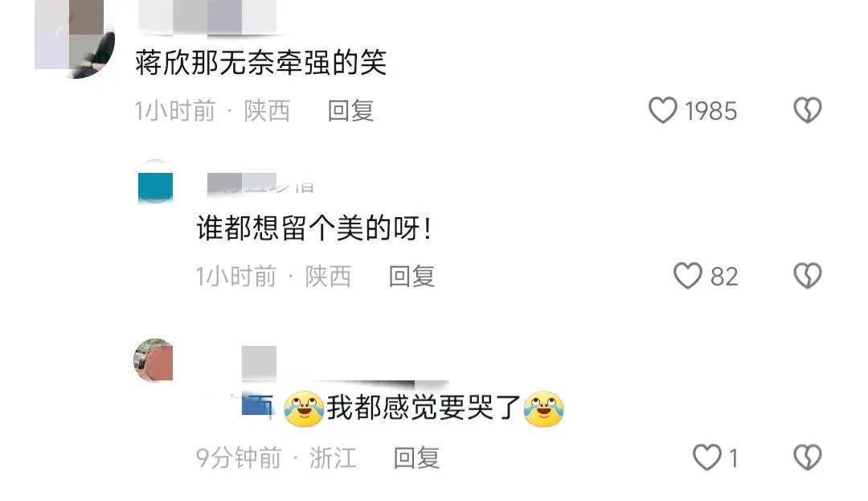This screenshot has width=868, height=501.
Task: Reply to the 谁都想留个美的呀 comment
Action: point(411,277)
